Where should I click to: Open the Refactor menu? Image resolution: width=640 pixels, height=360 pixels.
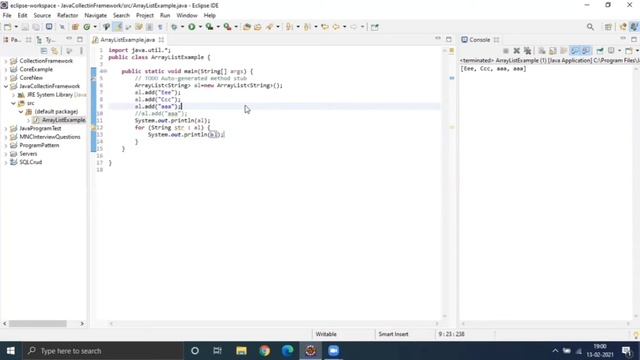pyautogui.click(x=67, y=16)
